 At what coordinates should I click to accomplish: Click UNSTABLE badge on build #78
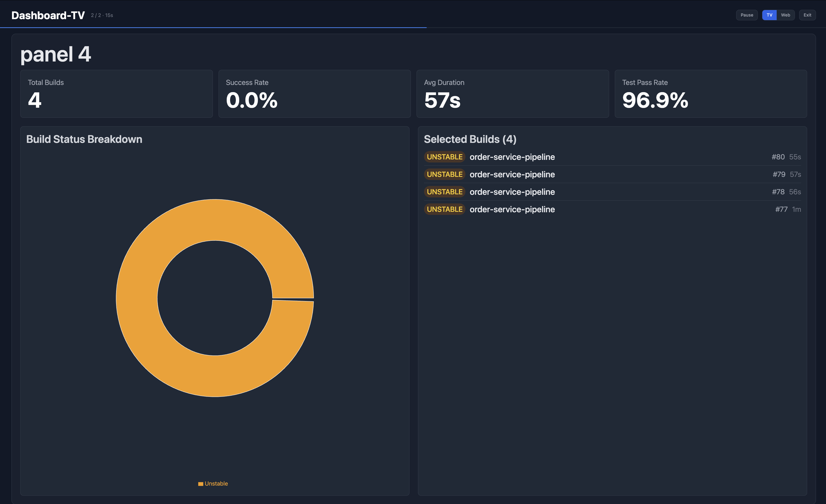(444, 192)
